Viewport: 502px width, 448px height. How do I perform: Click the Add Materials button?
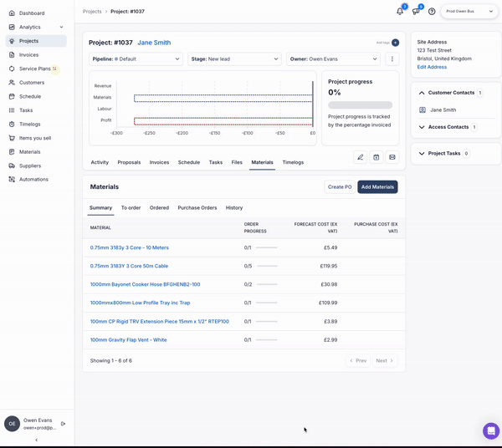(x=377, y=187)
